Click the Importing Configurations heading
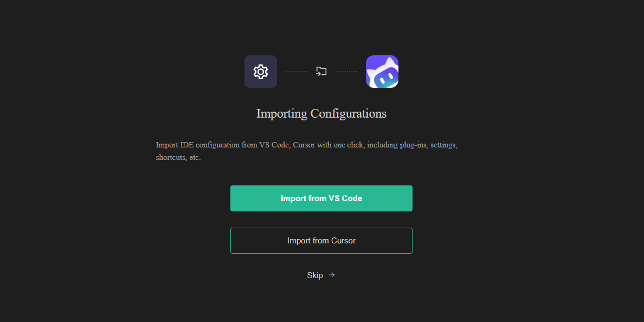 pyautogui.click(x=321, y=113)
